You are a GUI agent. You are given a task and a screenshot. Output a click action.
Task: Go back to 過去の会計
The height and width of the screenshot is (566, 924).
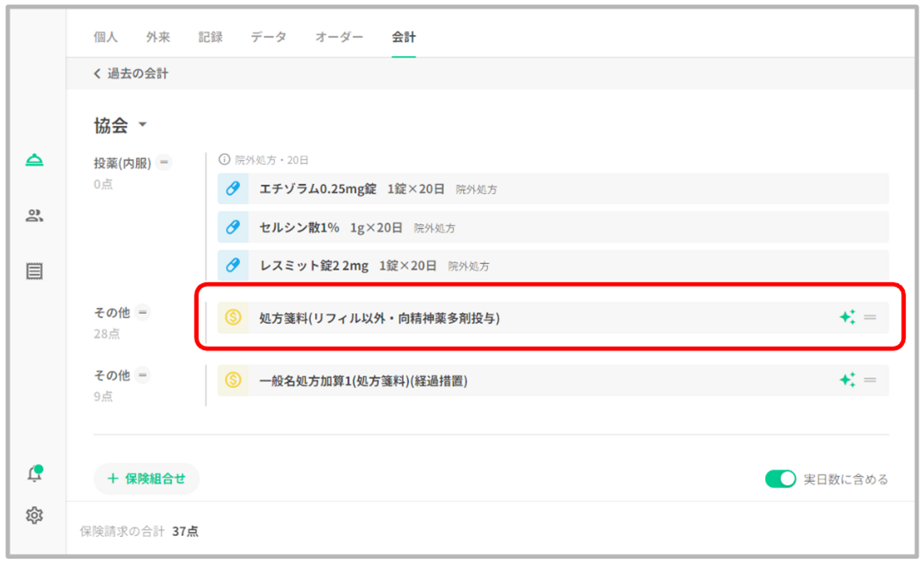[131, 73]
